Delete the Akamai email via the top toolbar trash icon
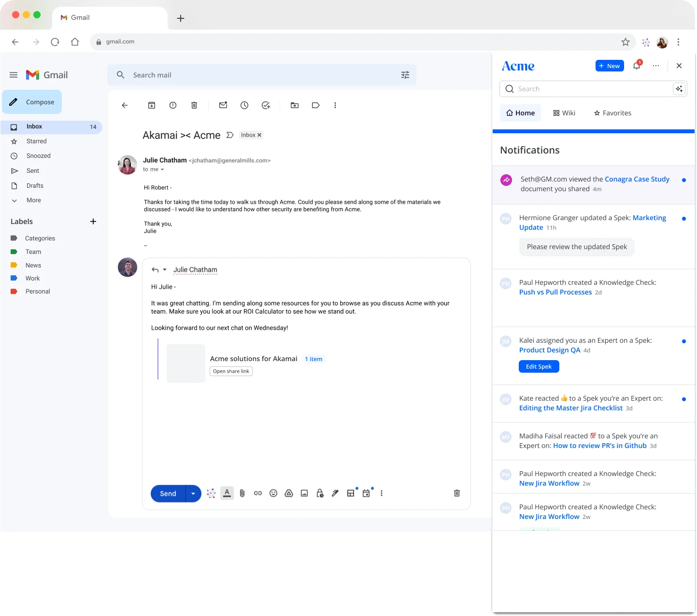The image size is (697, 616). click(194, 105)
